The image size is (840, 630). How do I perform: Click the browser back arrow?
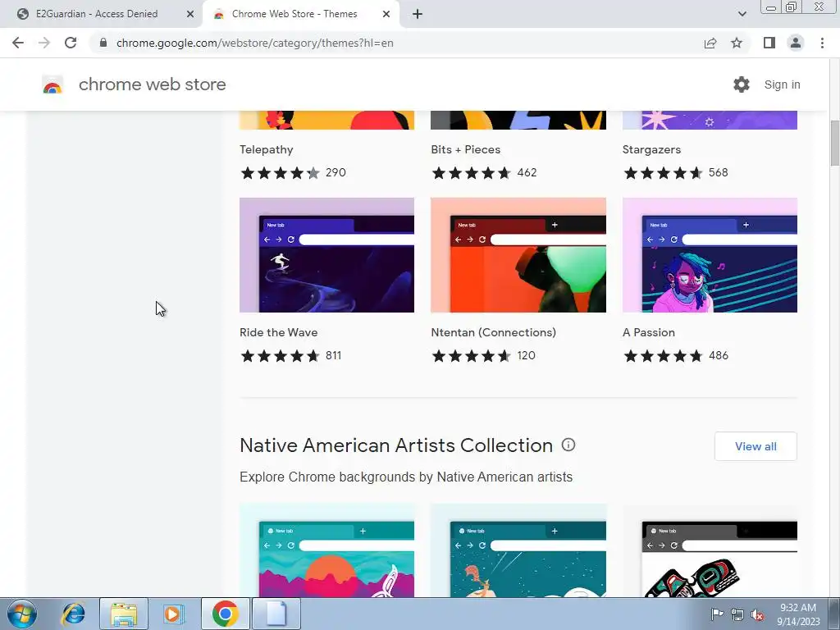(18, 43)
